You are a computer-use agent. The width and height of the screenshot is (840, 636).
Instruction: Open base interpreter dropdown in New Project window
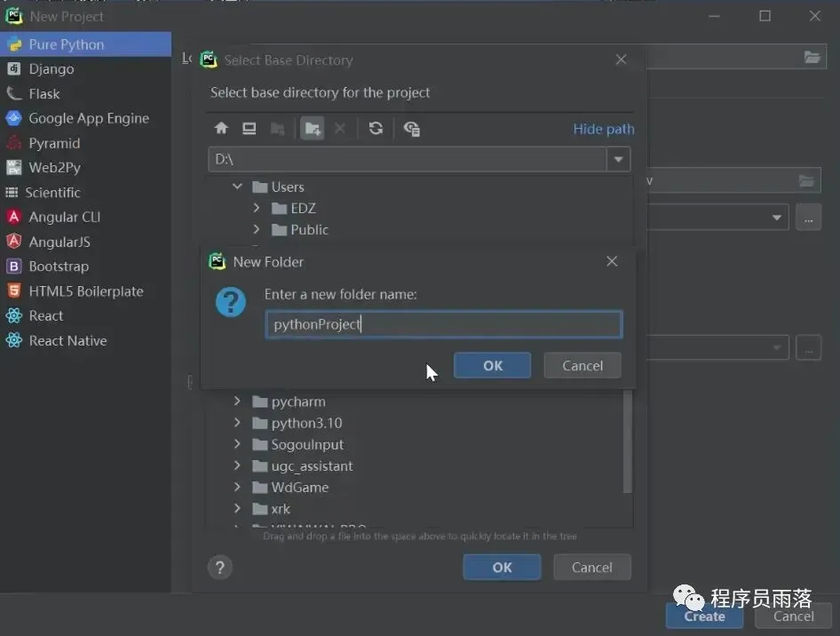pyautogui.click(x=776, y=218)
